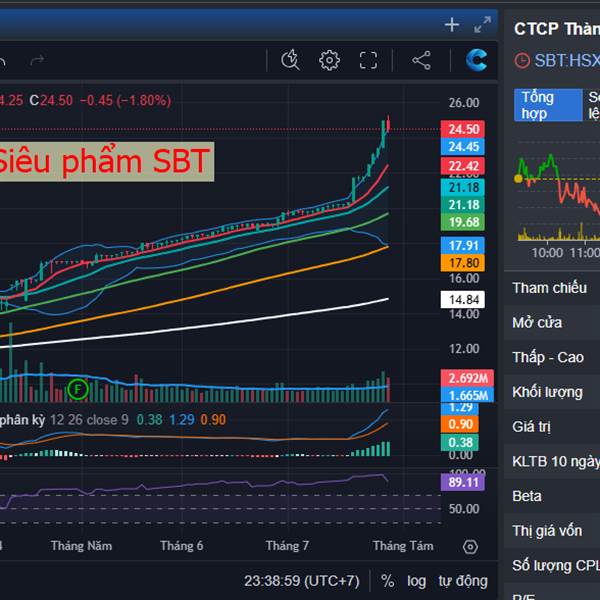The height and width of the screenshot is (600, 600).
Task: Click the KLTB 10 ngày row label
Action: [x=556, y=461]
